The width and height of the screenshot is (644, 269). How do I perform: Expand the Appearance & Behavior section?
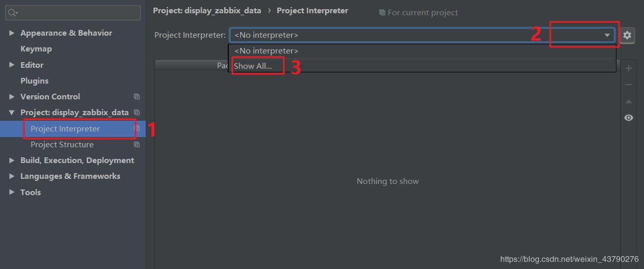(x=12, y=33)
